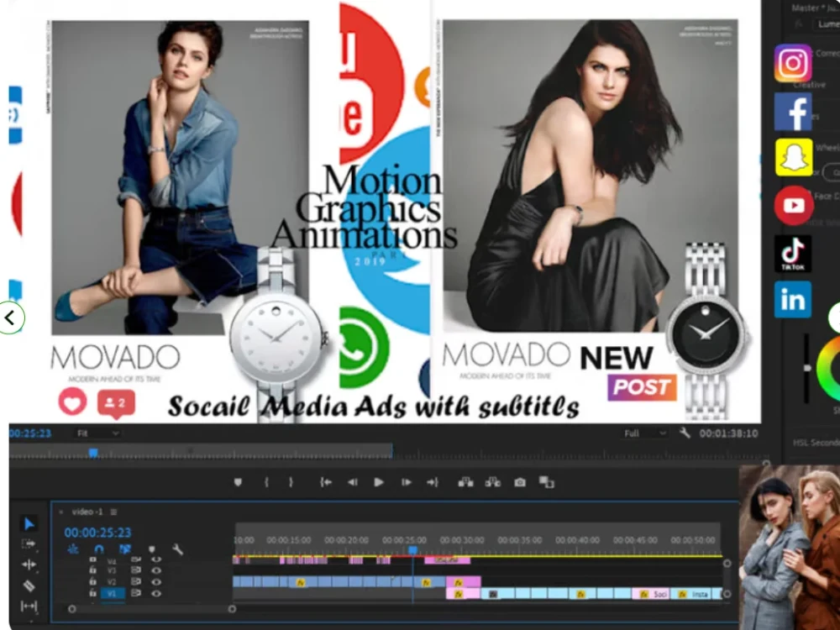The height and width of the screenshot is (630, 840).
Task: Toggle insert sequences as nests
Action: (x=73, y=549)
